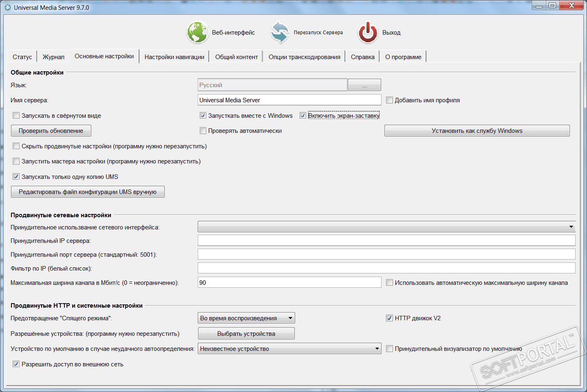This screenshot has width=587, height=392.
Task: Click the maximum bitrate field with 90
Action: 289,283
